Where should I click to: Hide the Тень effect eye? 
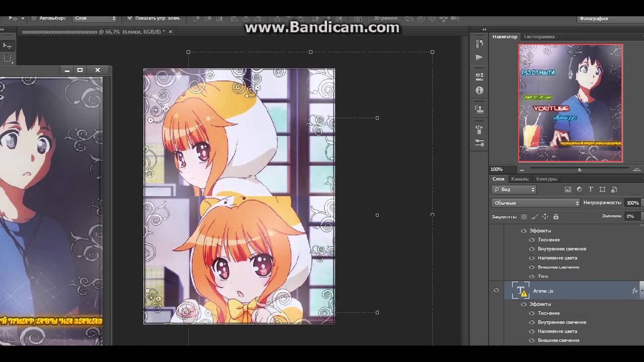click(532, 276)
